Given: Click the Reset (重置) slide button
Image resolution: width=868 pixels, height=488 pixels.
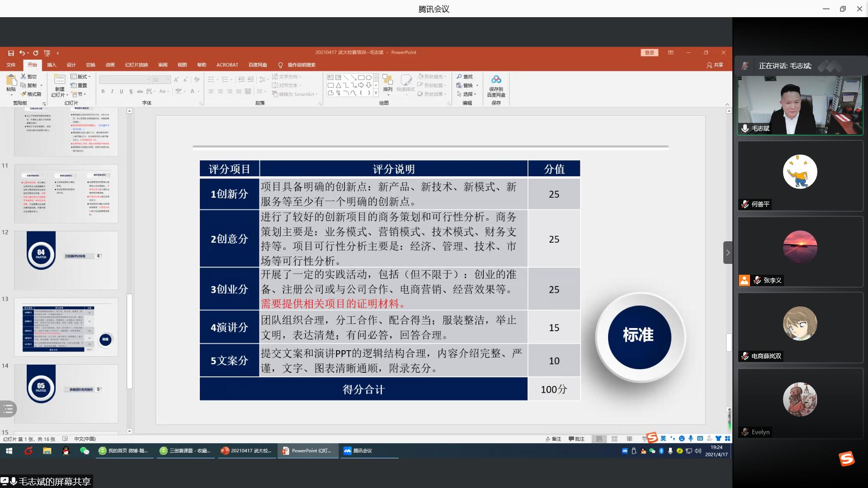Looking at the screenshot, I should 79,85.
